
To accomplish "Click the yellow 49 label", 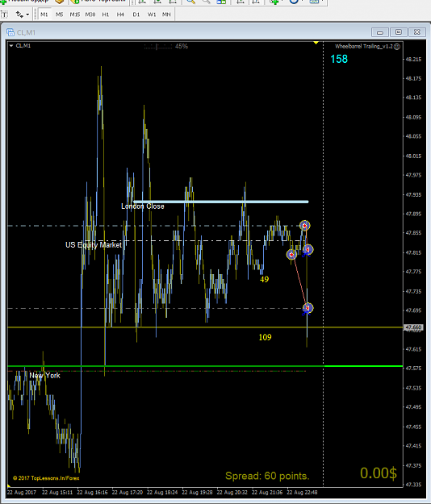I will tap(264, 279).
